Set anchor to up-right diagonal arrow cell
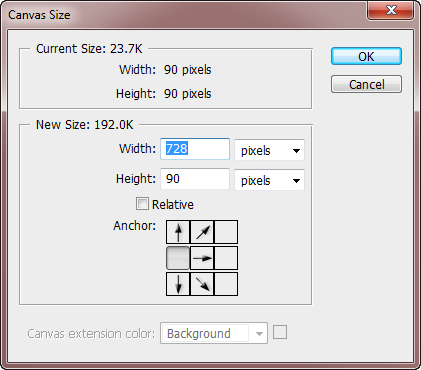The image size is (421, 370). 202,232
